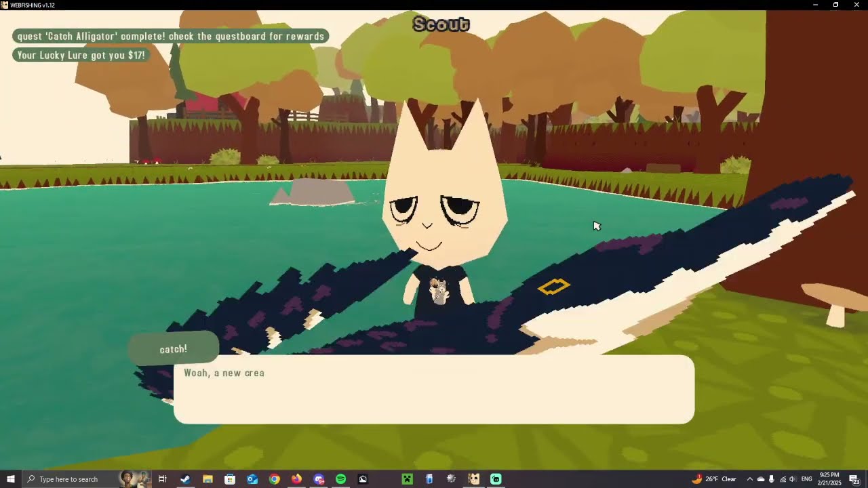
Task: Open the Action Center notifications icon
Action: click(x=854, y=479)
